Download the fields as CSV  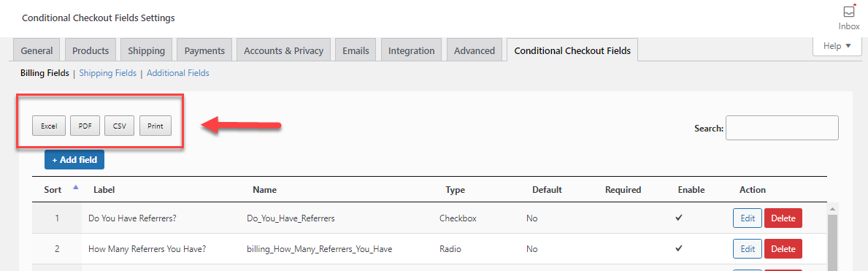[120, 126]
